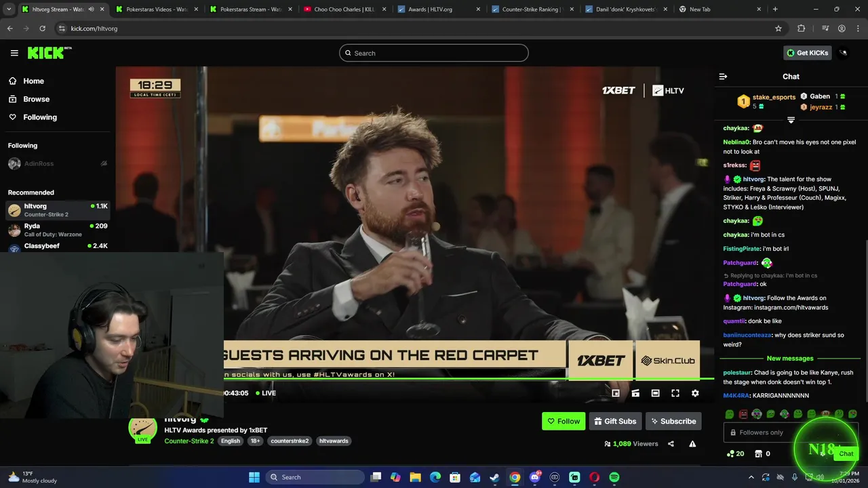Toggle notifications icon next to AdinRoss
The height and width of the screenshot is (488, 868).
[104, 163]
